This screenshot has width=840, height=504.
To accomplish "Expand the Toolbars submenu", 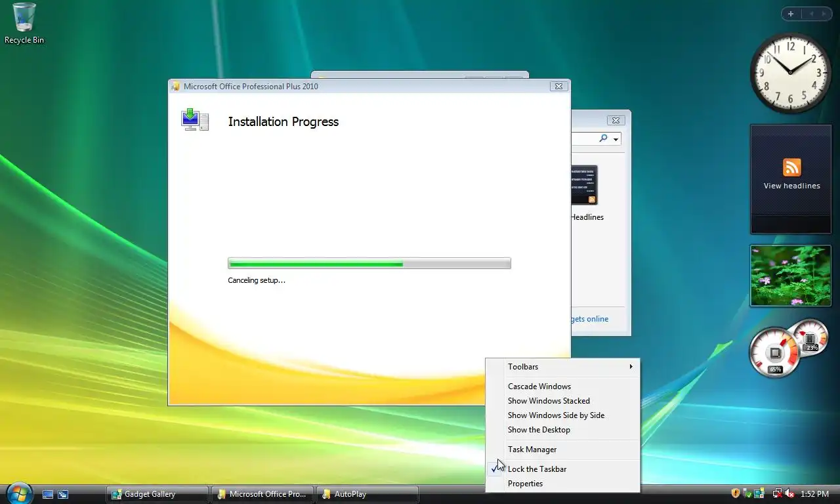I will coord(562,367).
